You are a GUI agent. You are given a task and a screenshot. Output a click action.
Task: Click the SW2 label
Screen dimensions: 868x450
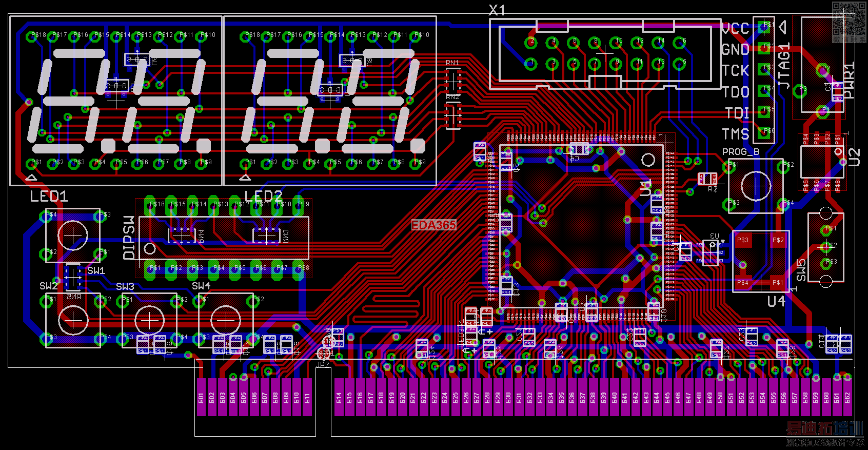[x=49, y=286]
